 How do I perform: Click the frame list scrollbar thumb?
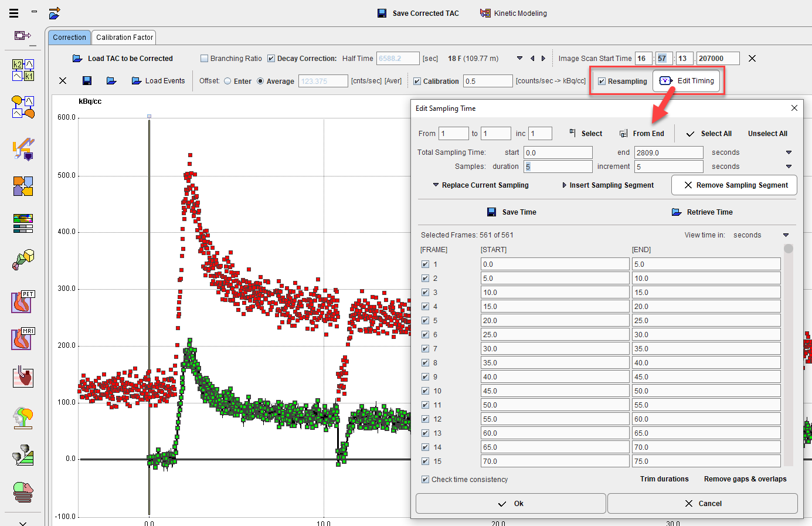click(x=789, y=249)
